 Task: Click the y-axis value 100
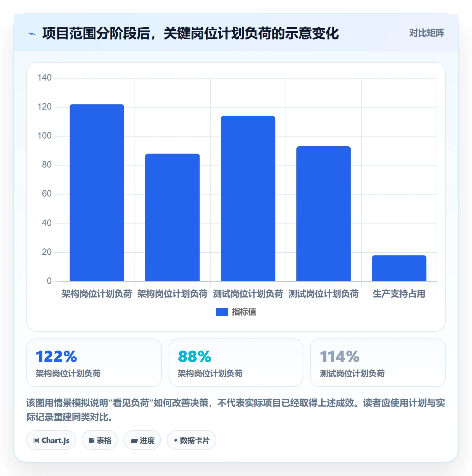(x=45, y=136)
